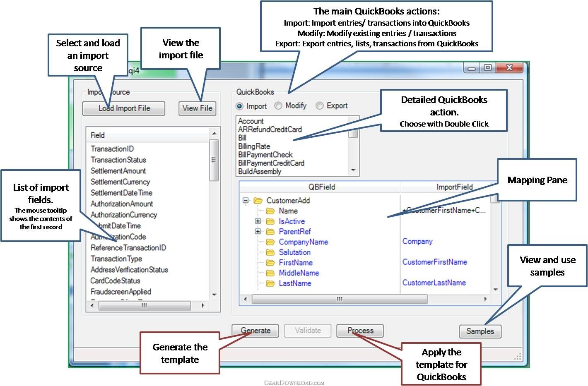The width and height of the screenshot is (588, 386).
Task: Open the Samples button
Action: 480,331
